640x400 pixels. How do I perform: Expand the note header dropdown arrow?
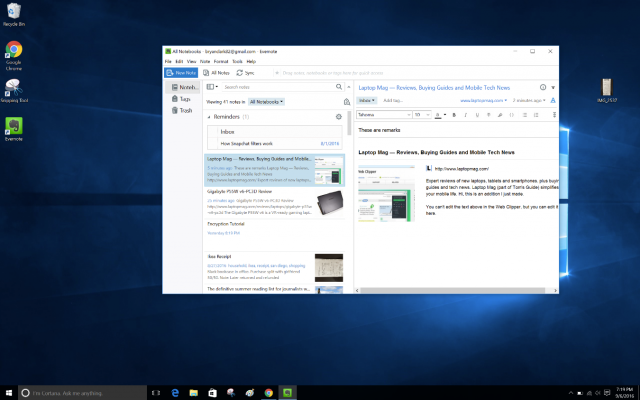tap(553, 87)
